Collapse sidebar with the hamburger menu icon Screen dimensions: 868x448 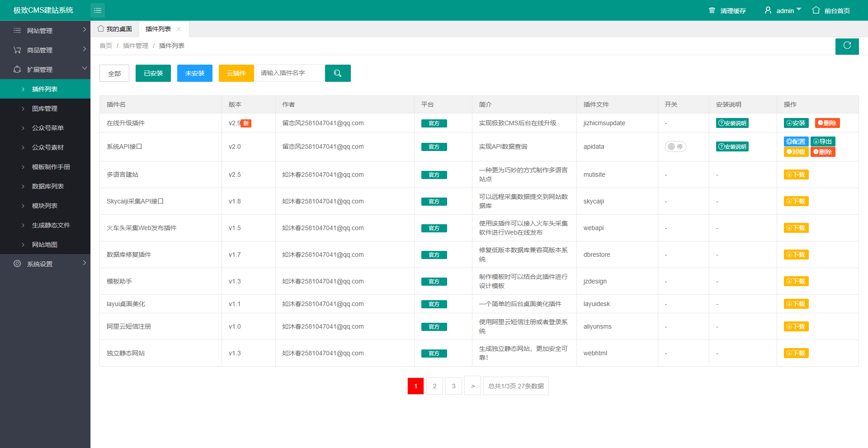[98, 10]
